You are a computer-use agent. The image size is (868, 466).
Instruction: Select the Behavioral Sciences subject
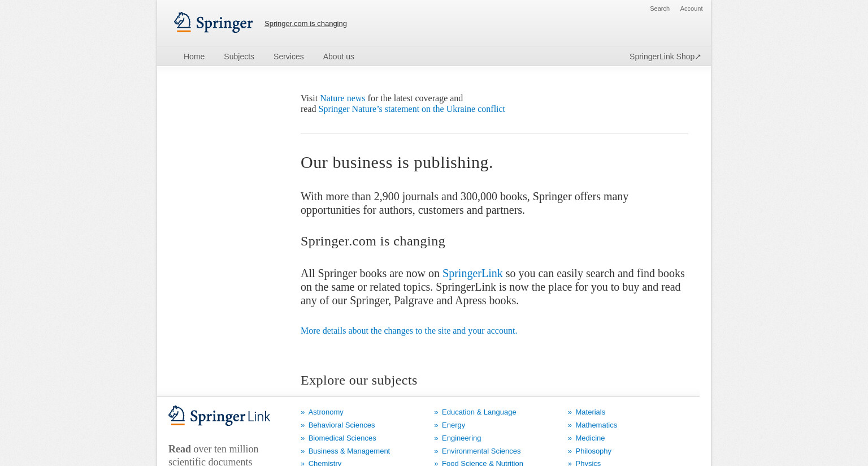coord(341,425)
